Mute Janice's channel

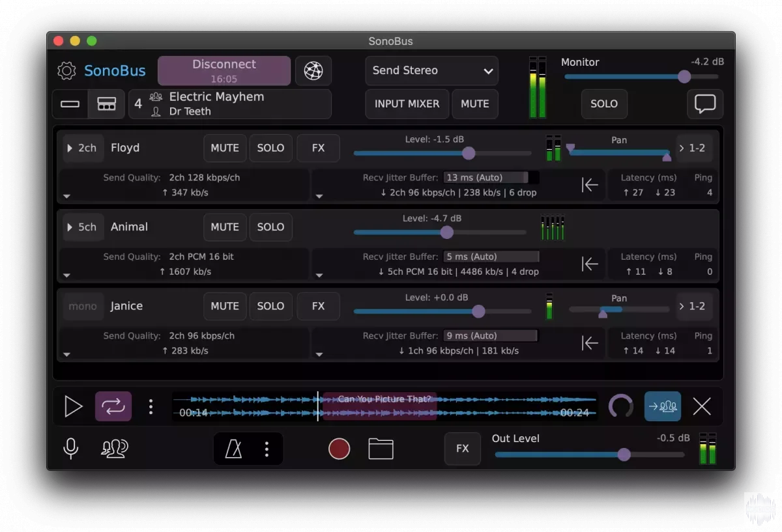(x=225, y=306)
